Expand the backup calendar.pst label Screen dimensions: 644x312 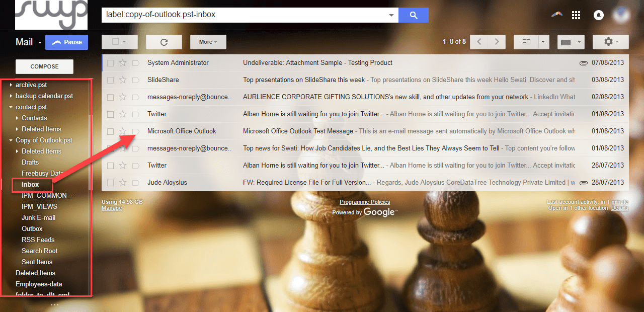[x=11, y=96]
